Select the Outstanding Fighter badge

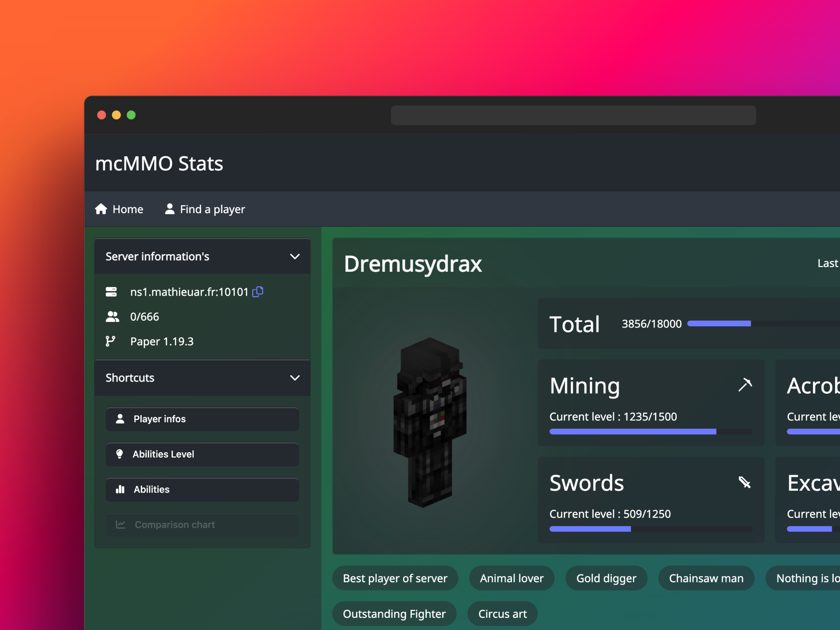point(394,614)
